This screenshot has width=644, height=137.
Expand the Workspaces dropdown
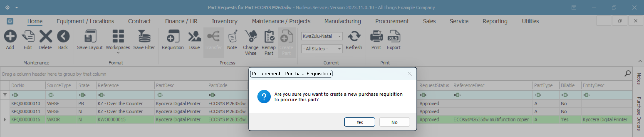118,53
